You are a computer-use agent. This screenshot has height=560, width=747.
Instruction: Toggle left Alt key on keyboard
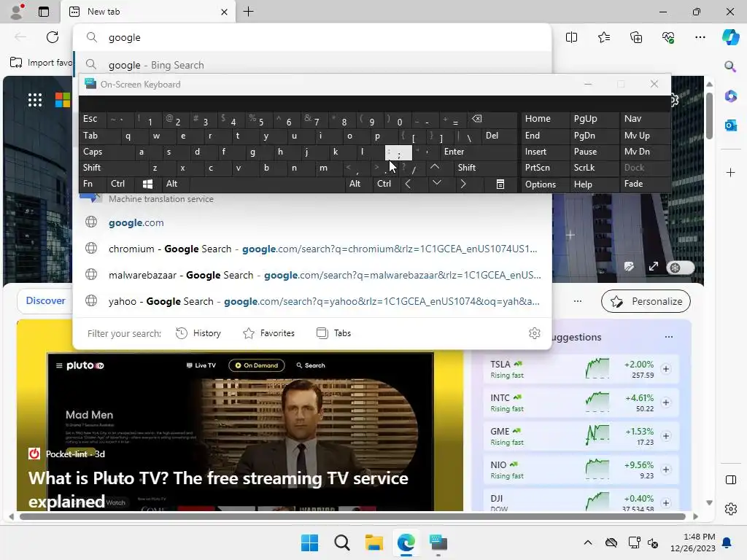(x=175, y=184)
